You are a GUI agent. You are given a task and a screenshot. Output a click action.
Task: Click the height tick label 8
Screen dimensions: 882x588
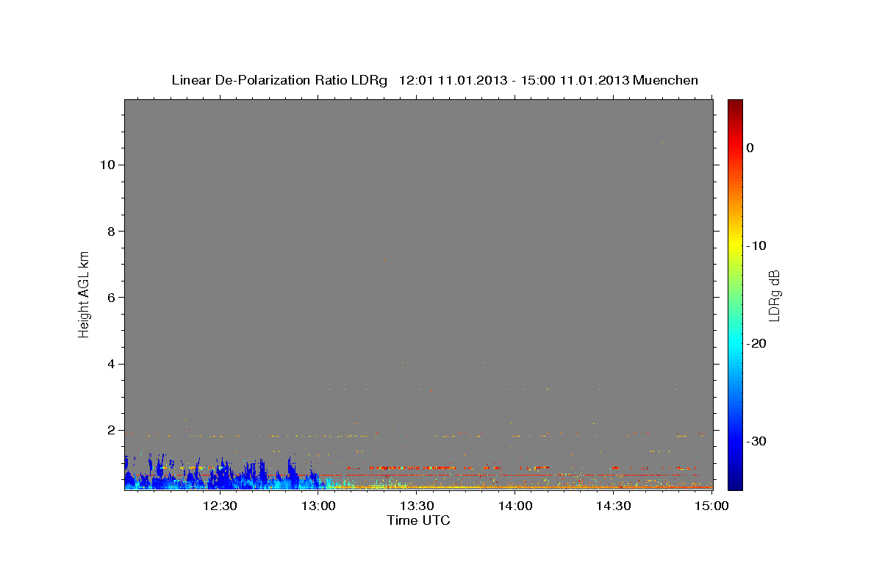click(112, 232)
